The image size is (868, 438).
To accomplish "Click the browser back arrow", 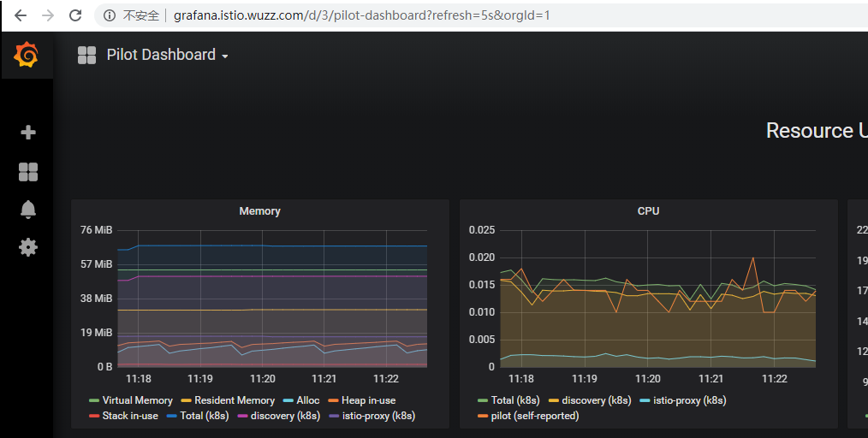I will (x=21, y=15).
